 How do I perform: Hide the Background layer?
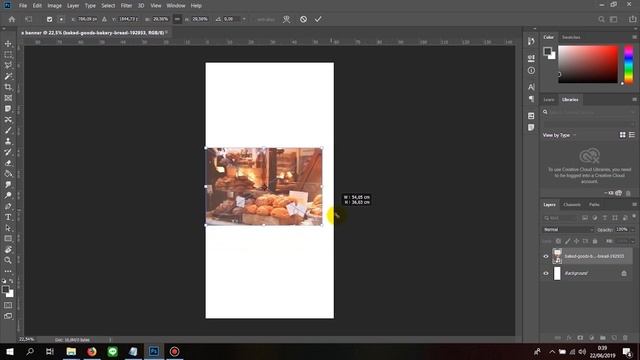click(546, 273)
